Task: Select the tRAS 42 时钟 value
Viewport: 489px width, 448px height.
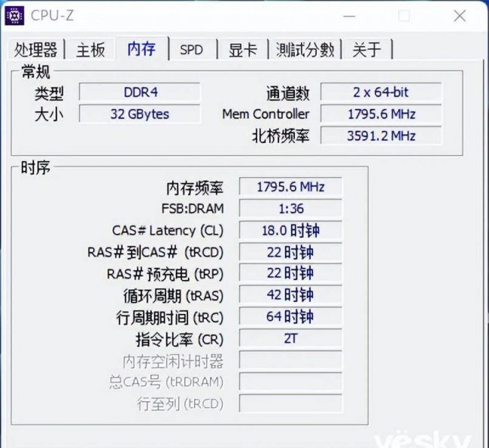Action: [x=290, y=295]
